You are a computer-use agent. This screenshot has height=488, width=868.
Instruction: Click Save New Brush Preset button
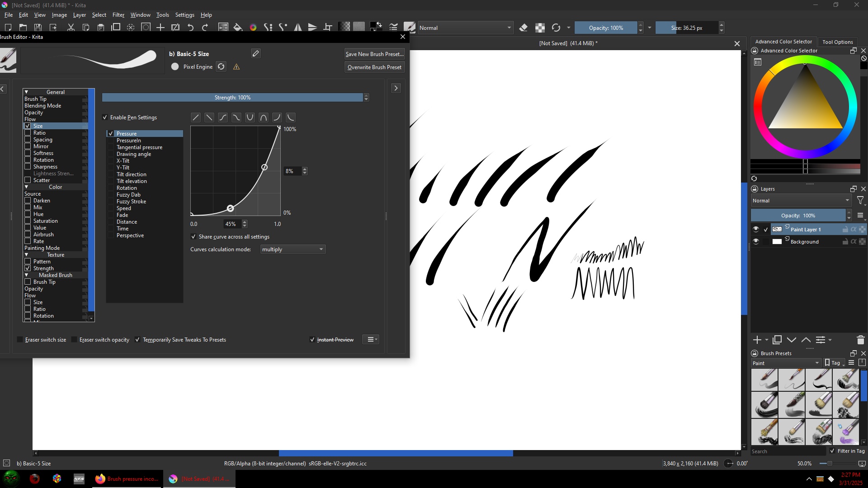pos(374,54)
